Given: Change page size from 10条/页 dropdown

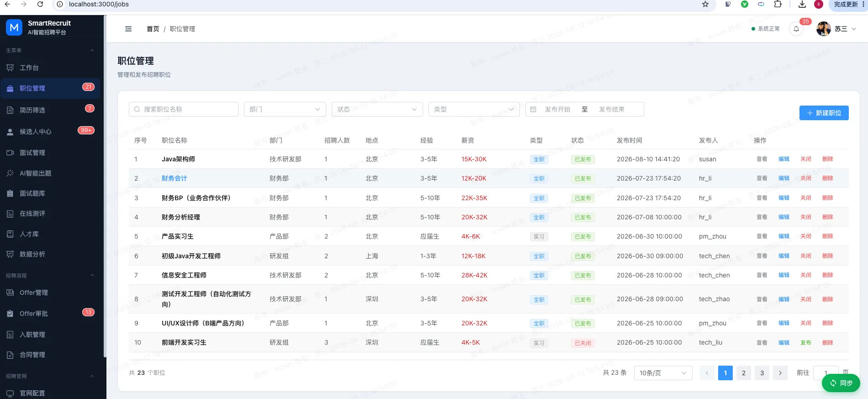Looking at the screenshot, I should coord(663,373).
